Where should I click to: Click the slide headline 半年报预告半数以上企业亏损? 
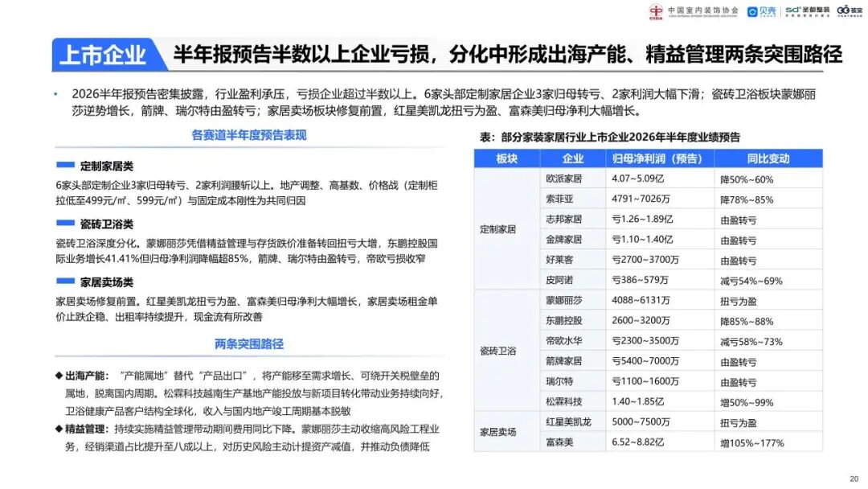[301, 54]
